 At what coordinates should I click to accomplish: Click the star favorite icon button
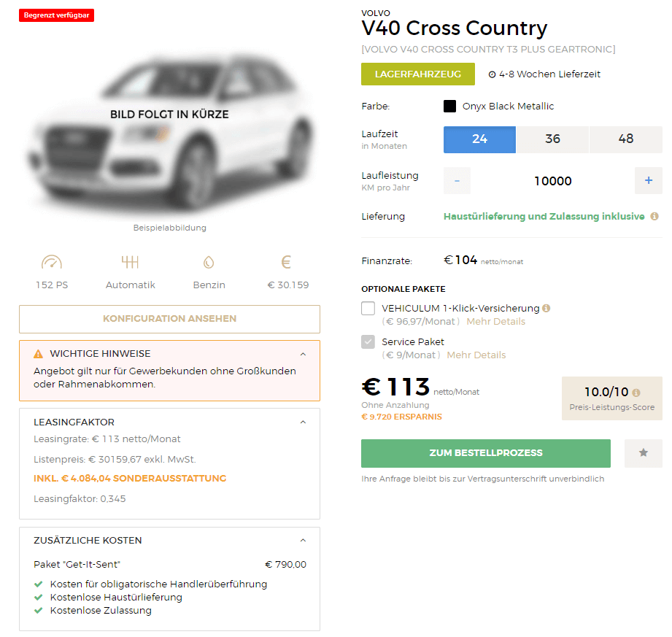point(643,453)
